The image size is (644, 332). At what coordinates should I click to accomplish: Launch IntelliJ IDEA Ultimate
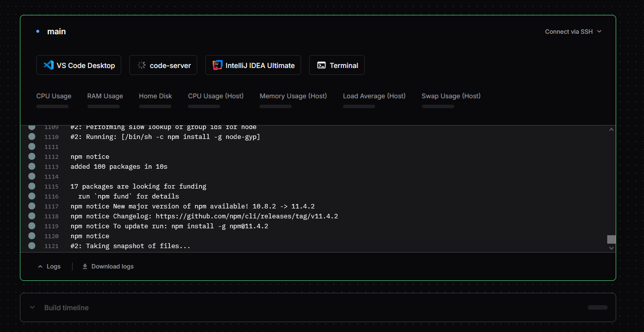click(253, 65)
